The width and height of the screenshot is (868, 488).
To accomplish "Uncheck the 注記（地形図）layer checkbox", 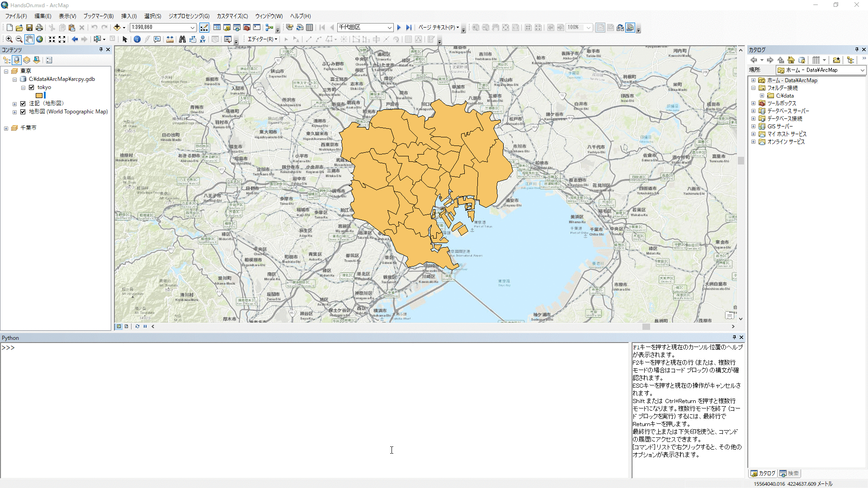I will [x=23, y=103].
